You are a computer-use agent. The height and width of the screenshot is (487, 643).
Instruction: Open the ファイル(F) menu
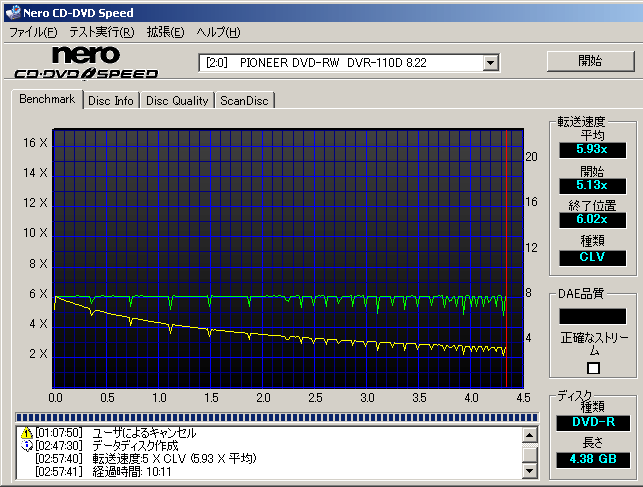tap(33, 32)
